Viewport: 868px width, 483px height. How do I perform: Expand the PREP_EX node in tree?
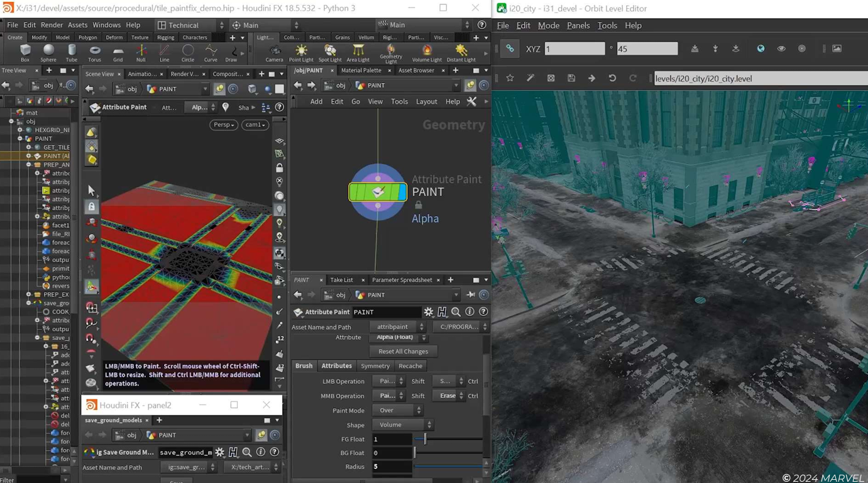[x=29, y=294]
